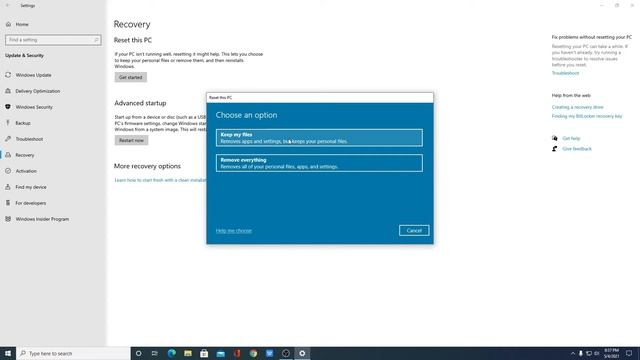Launch Microsoft Edge from the taskbar

coord(171,353)
